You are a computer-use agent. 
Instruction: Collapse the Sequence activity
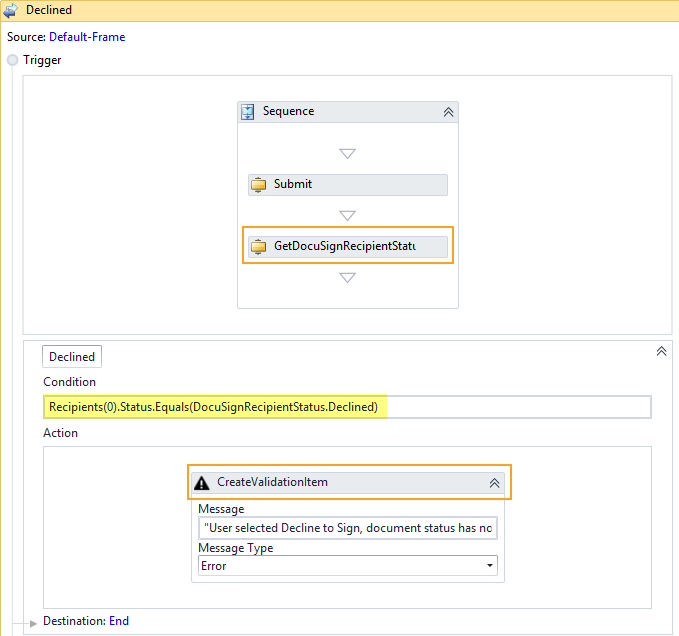448,112
